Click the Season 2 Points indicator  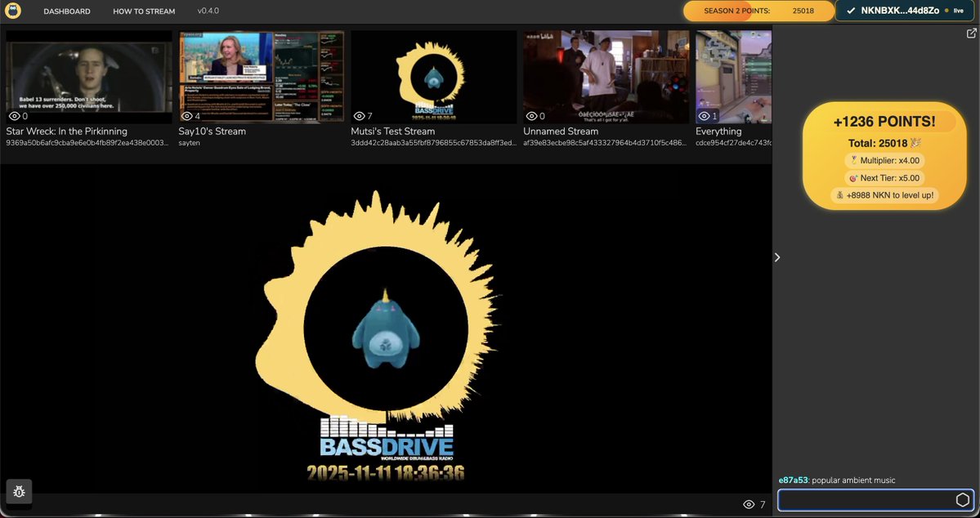pos(758,11)
